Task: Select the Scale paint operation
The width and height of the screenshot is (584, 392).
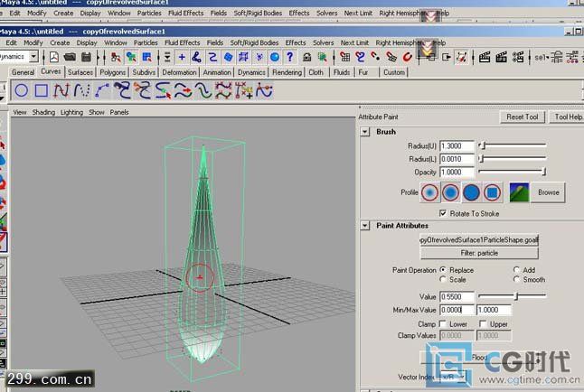Action: pos(443,279)
